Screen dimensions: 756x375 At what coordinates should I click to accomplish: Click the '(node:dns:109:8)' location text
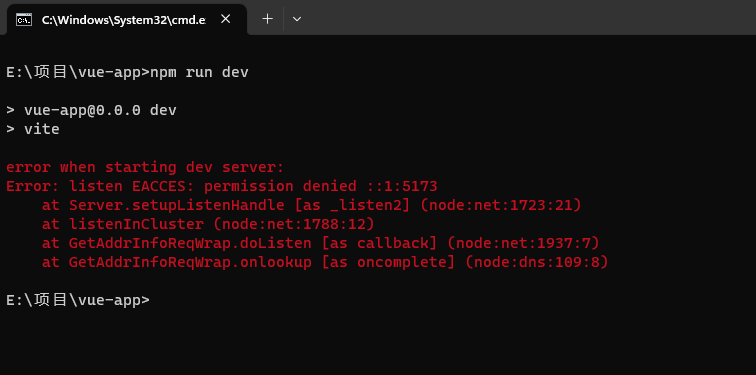click(x=537, y=262)
